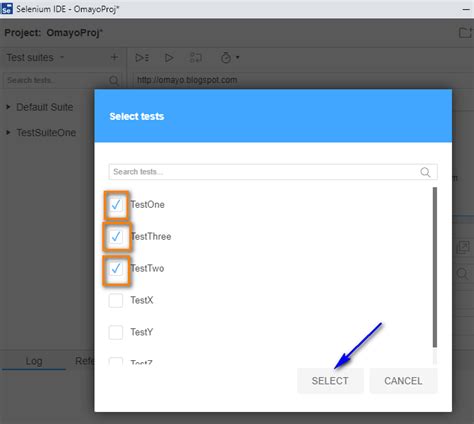Uncheck the TestOne checkbox
This screenshot has height=424, width=474.
click(116, 204)
